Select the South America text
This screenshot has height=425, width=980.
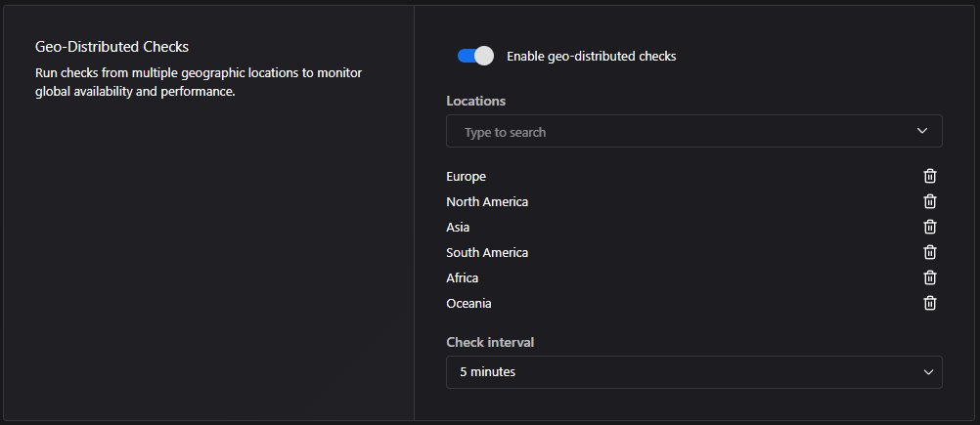pos(487,253)
